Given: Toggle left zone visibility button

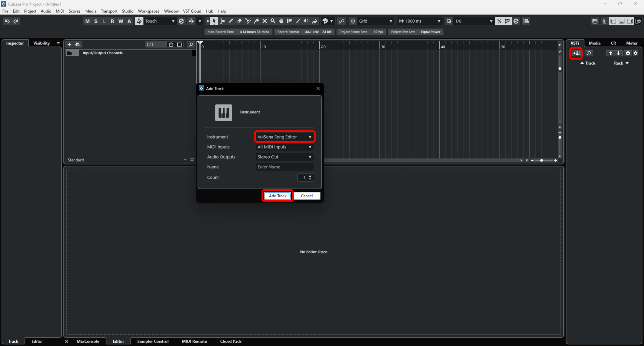Looking at the screenshot, I should 613,21.
